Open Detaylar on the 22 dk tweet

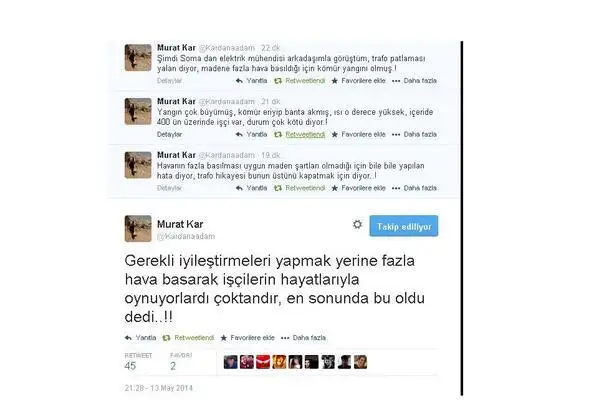point(169,81)
